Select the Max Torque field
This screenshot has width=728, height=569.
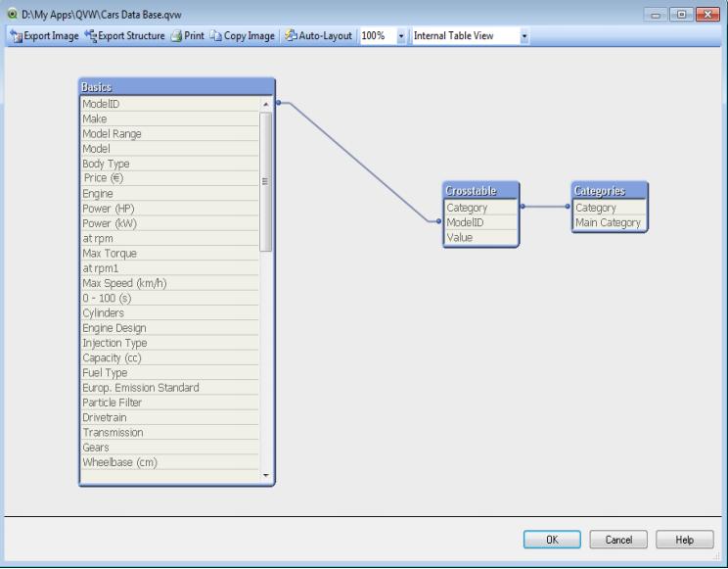170,254
